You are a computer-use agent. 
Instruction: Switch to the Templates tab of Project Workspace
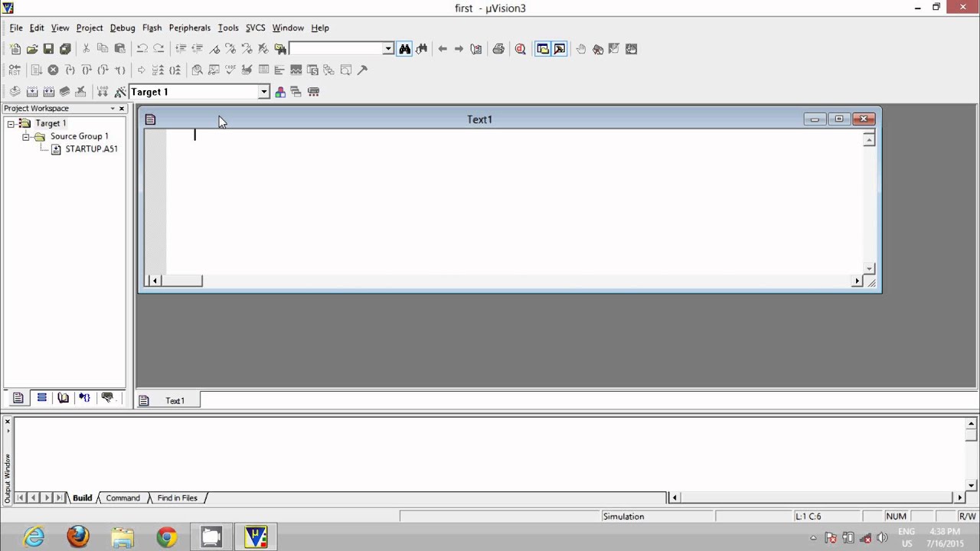pyautogui.click(x=107, y=398)
